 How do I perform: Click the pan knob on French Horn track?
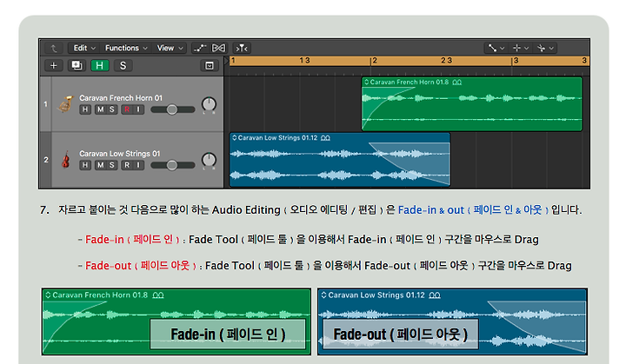pos(209,104)
